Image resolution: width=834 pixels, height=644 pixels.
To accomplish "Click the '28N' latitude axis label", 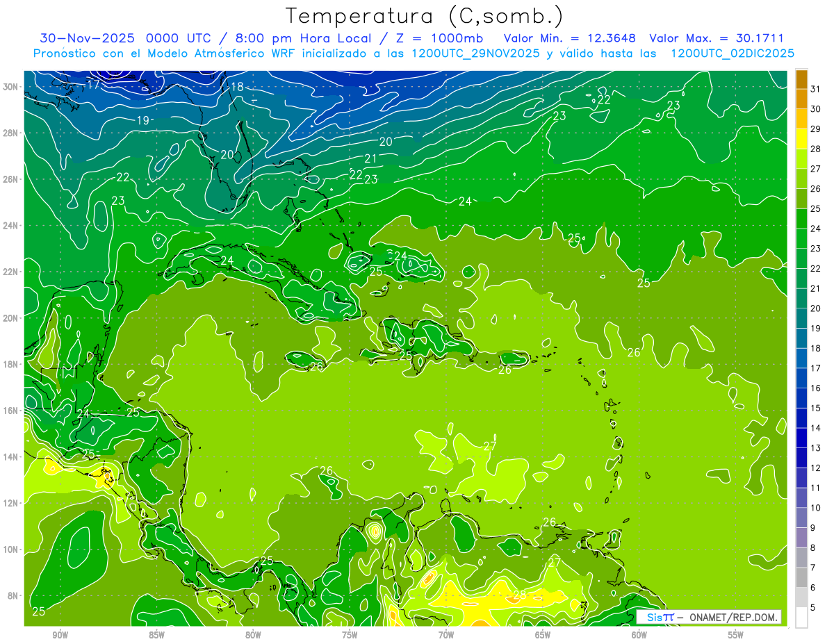I will (x=11, y=133).
